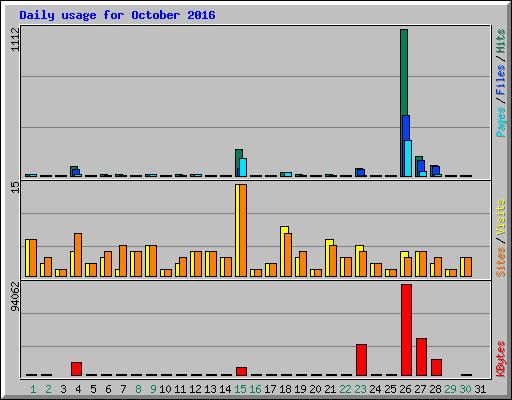Click the '15' visits axis maximum label

point(16,187)
